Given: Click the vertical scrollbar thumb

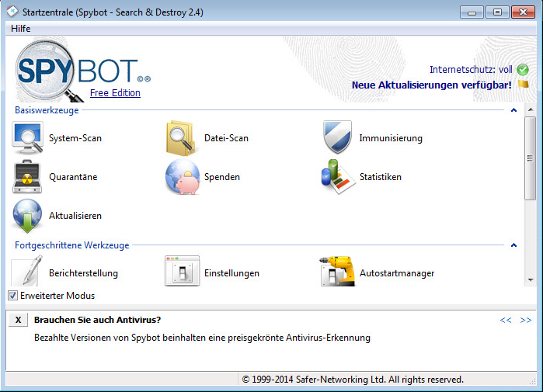Looking at the screenshot, I should coord(531,158).
